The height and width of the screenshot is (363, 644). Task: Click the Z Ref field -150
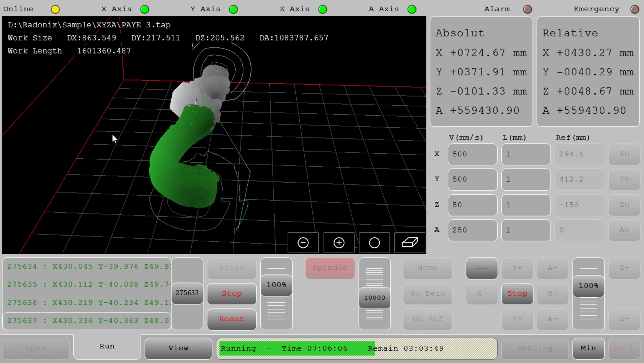coord(579,205)
